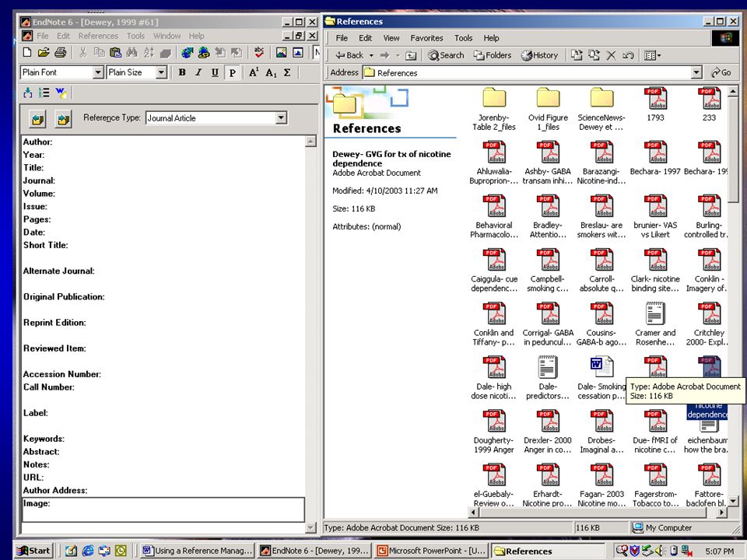Click the Up folder icon in Explorer

click(411, 56)
